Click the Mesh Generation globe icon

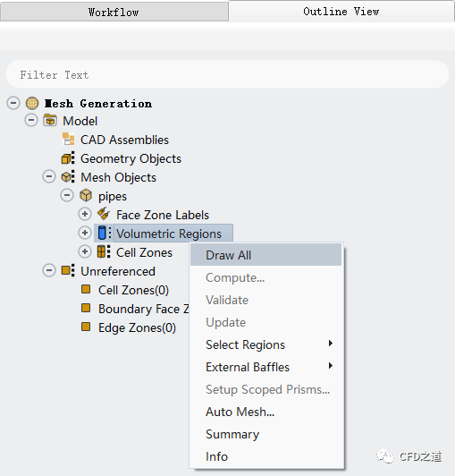pos(32,103)
